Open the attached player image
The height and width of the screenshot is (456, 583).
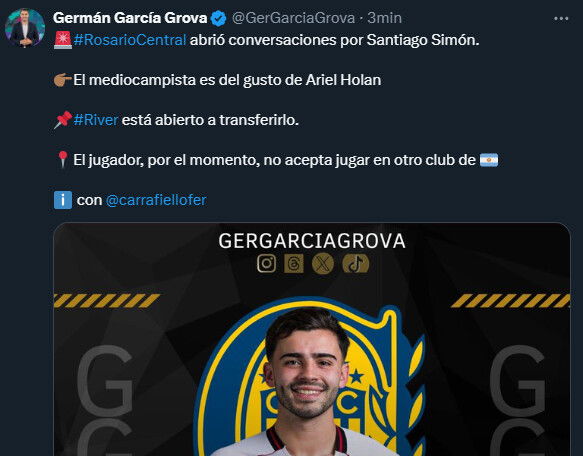[312, 339]
